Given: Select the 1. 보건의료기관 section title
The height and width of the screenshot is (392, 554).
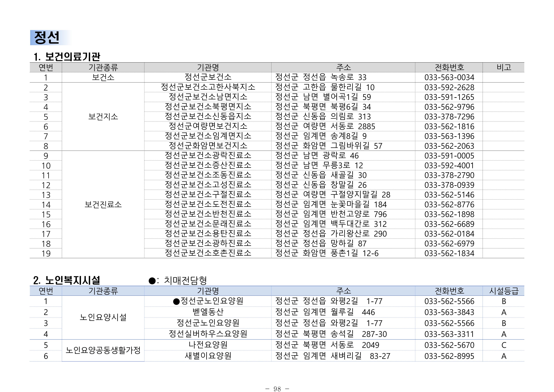Looking at the screenshot, I should point(67,57).
